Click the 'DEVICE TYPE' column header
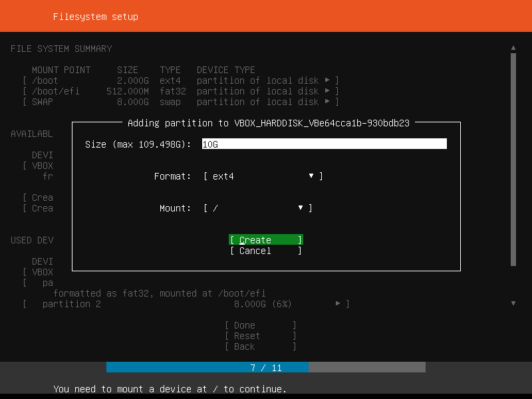Image resolution: width=532 pixels, height=399 pixels. (226, 70)
